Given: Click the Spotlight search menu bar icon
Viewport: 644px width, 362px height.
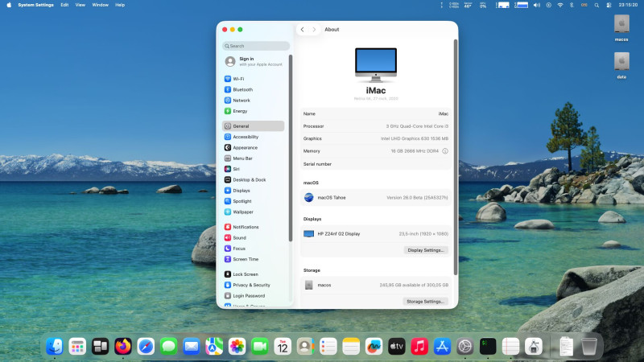Looking at the screenshot, I should point(597,5).
